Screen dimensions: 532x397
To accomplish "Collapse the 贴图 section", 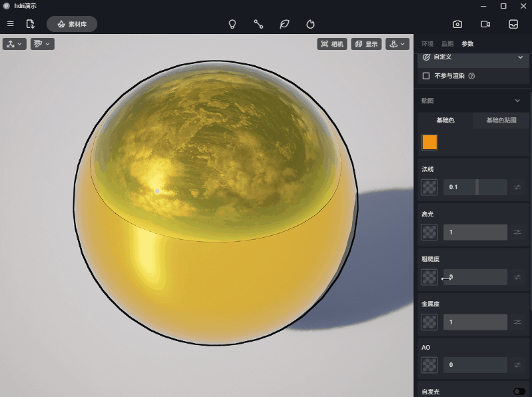I will click(x=517, y=101).
